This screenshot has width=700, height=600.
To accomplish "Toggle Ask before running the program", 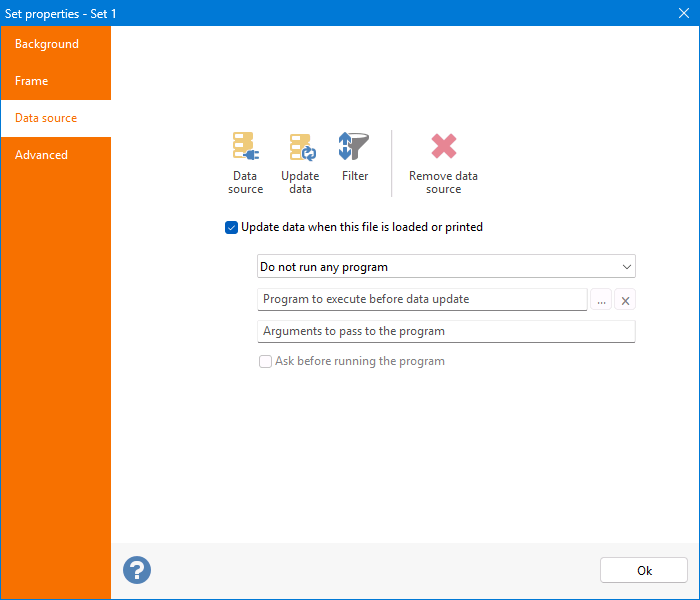I will [266, 362].
